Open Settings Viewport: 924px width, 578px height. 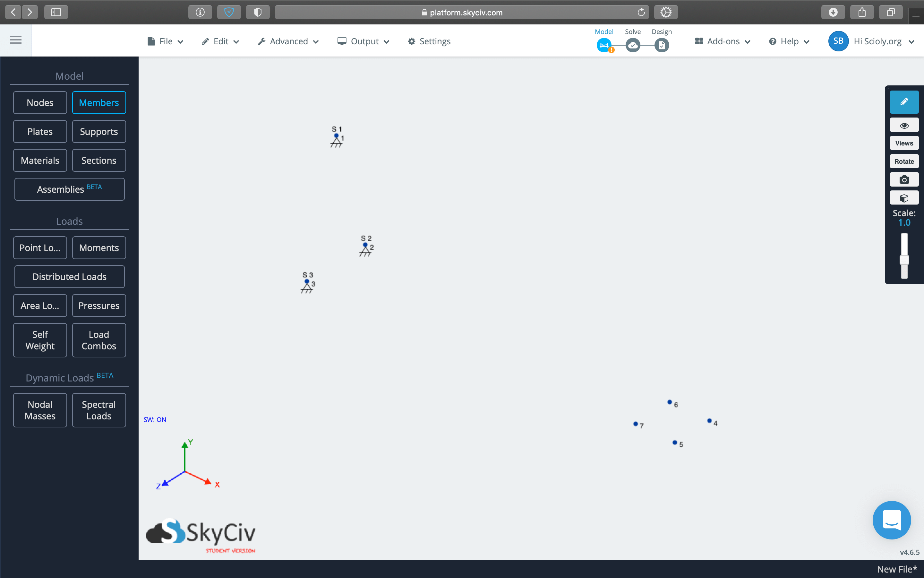(x=429, y=41)
